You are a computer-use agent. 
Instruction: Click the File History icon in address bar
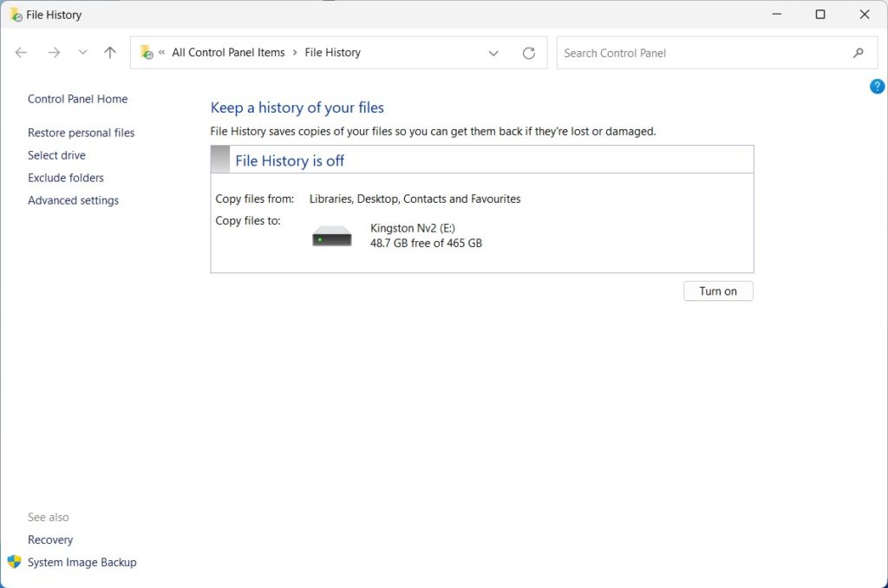[147, 53]
